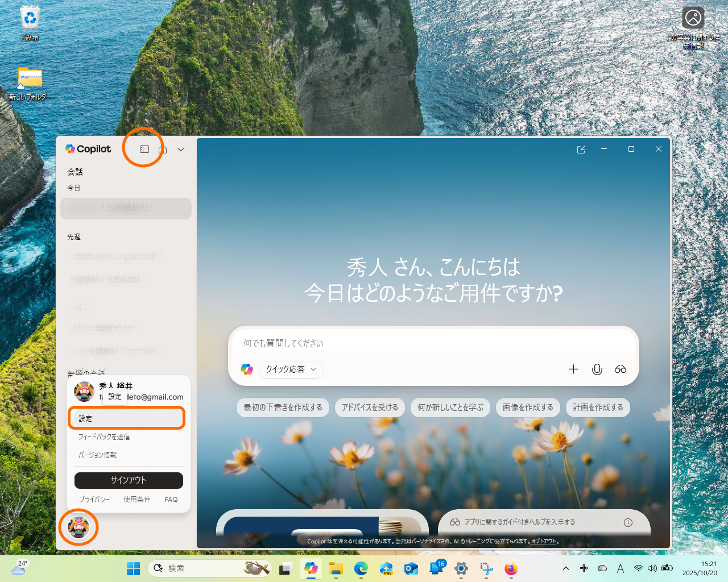The width and height of the screenshot is (728, 582).
Task: Expand the chevron beside the home icon
Action: click(180, 149)
